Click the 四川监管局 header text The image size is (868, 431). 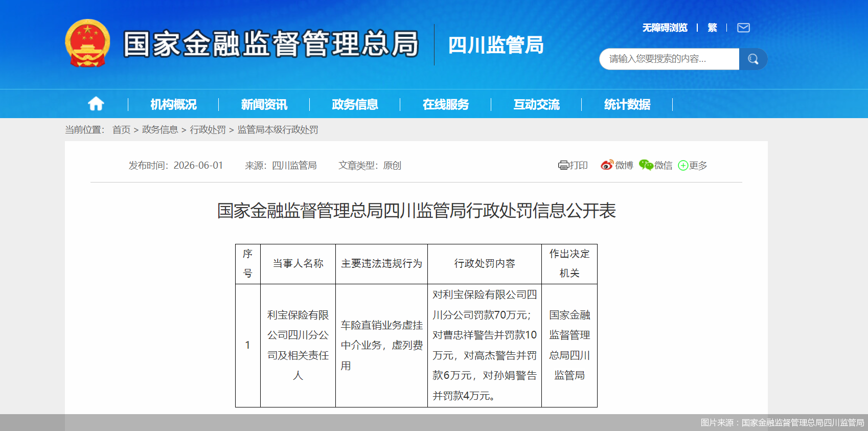[496, 45]
